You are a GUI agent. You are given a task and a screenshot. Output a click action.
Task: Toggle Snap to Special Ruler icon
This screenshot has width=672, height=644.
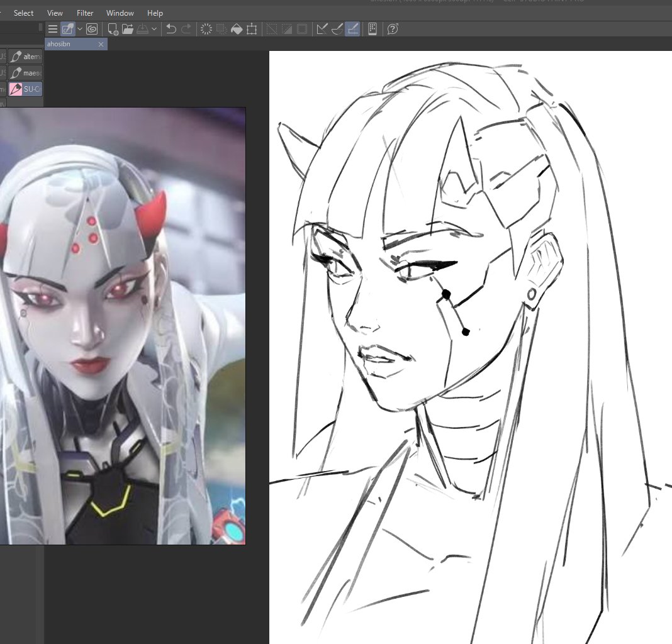337,29
